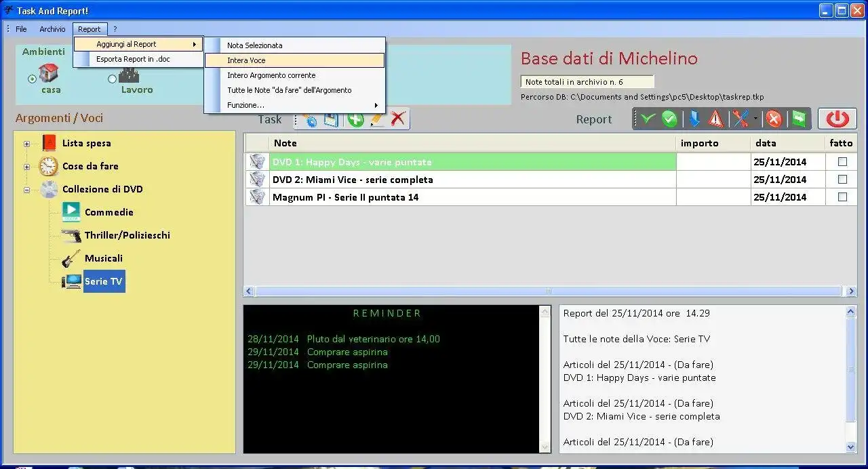
Task: Click the monitor icon beside Serie TV
Action: [x=71, y=281]
